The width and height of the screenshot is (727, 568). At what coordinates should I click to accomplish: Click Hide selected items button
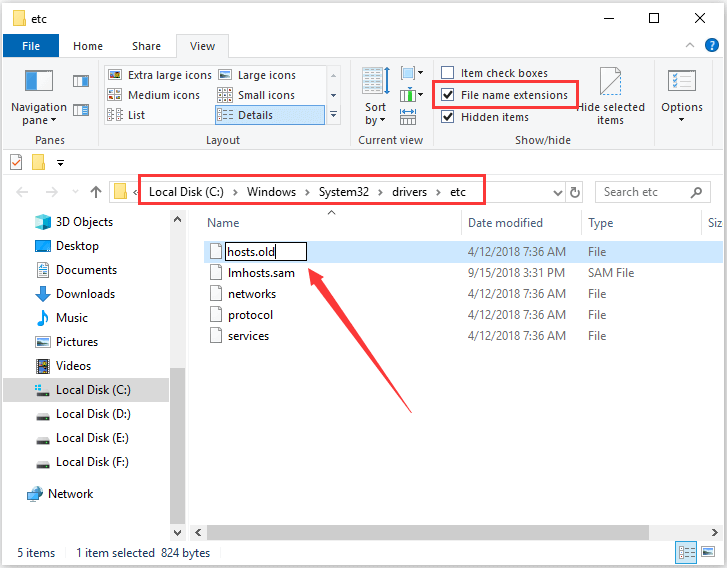click(x=610, y=96)
